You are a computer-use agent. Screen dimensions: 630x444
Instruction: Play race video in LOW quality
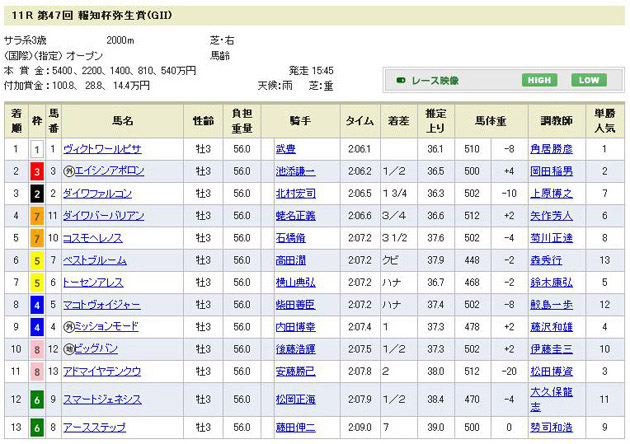[589, 80]
